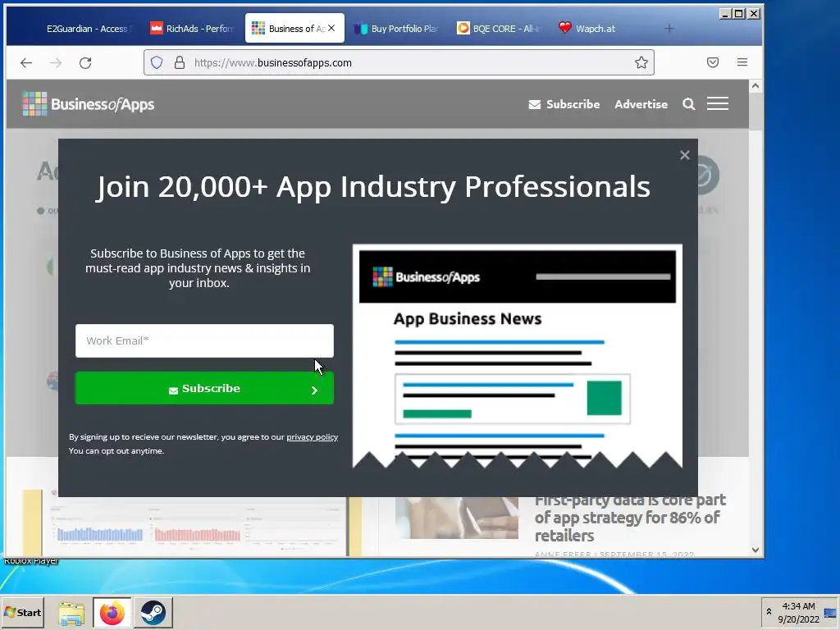The height and width of the screenshot is (630, 840).
Task: Click the forward navigation arrow
Action: point(56,62)
